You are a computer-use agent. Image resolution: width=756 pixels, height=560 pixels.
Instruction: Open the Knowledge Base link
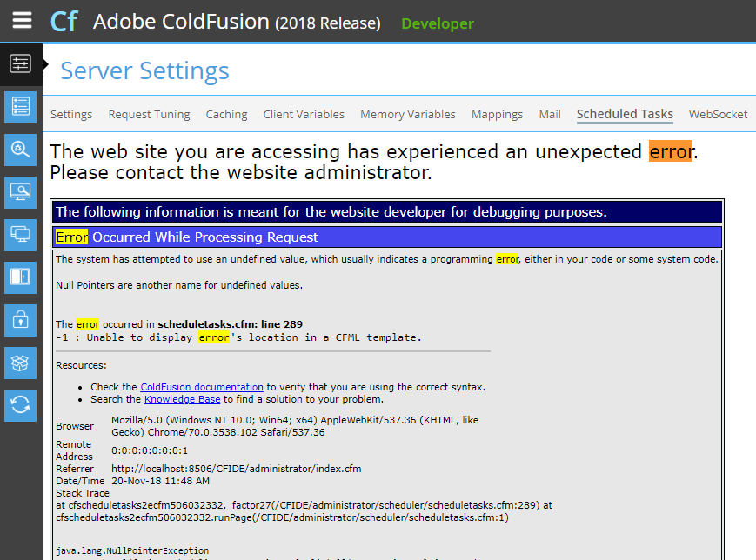pos(182,399)
